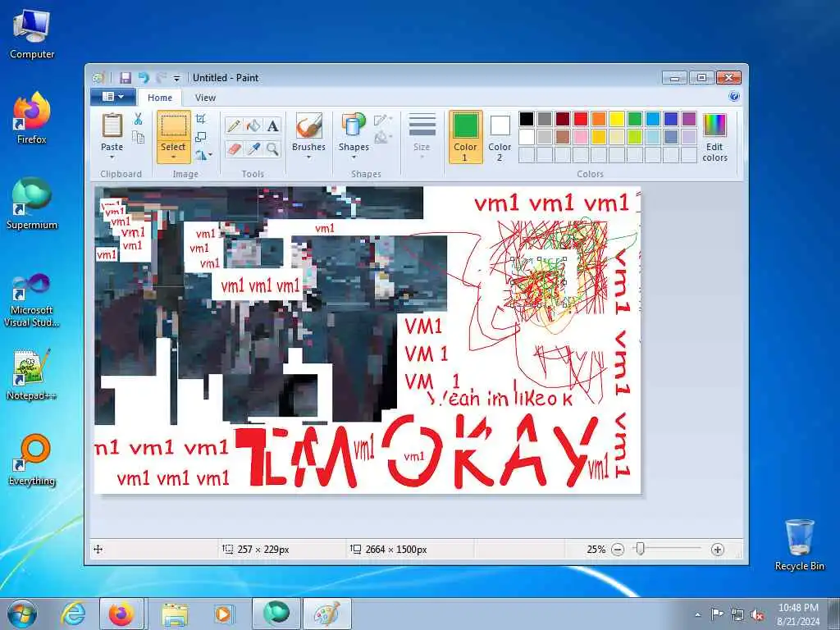Open Firefox from the taskbar

click(121, 614)
